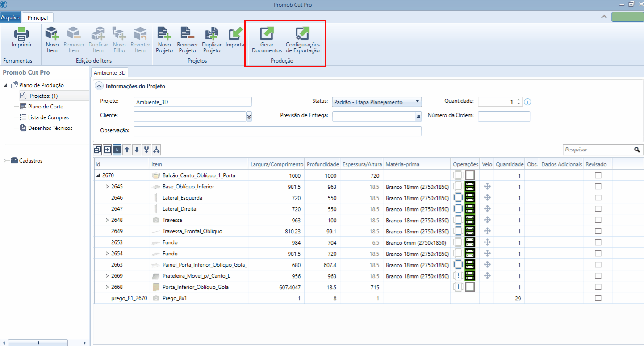Screen dimensions: 644x346
Task: Select Plano de Corte in tree
Action: (x=46, y=107)
